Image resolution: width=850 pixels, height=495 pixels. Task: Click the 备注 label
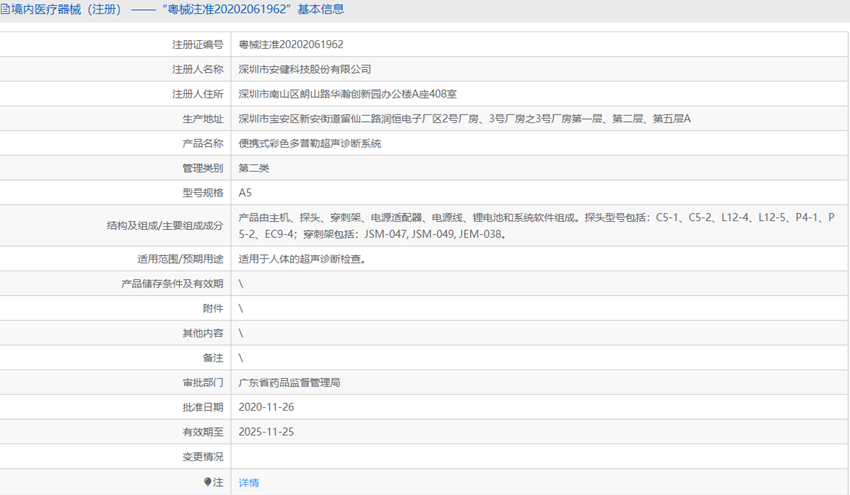click(x=213, y=358)
